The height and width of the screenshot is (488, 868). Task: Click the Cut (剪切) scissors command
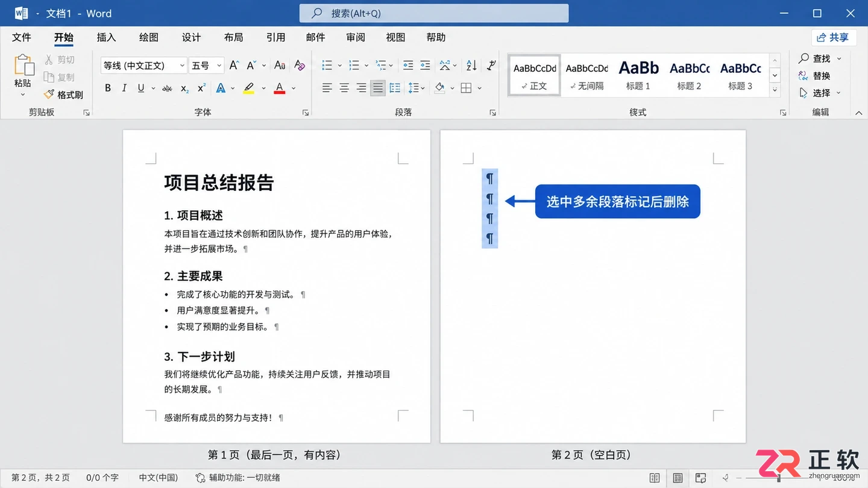tap(59, 60)
